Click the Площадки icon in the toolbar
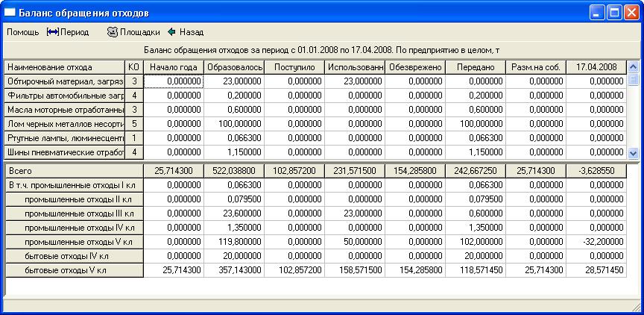 pos(113,32)
